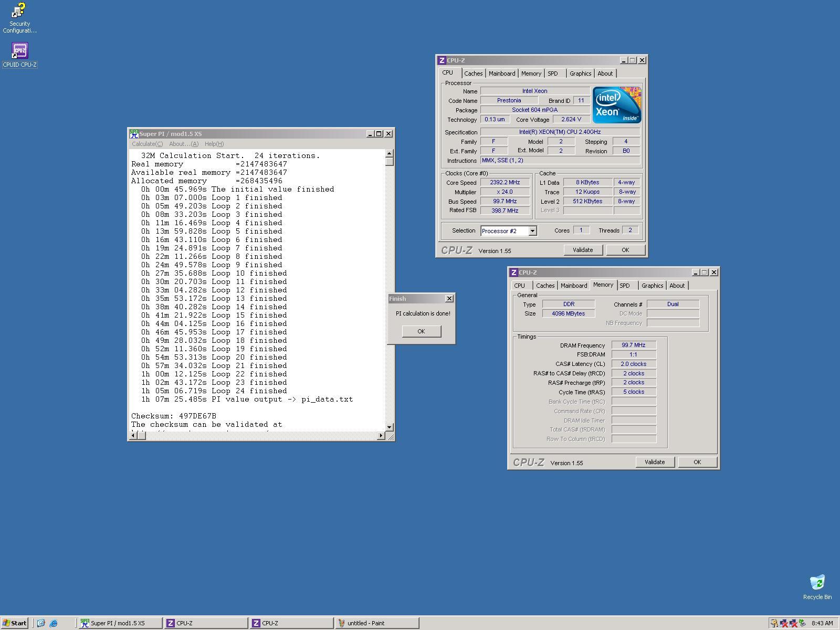
Task: Click the Specification Intel(R) XEON(TM) CPU 2.40GHz field
Action: tap(560, 132)
